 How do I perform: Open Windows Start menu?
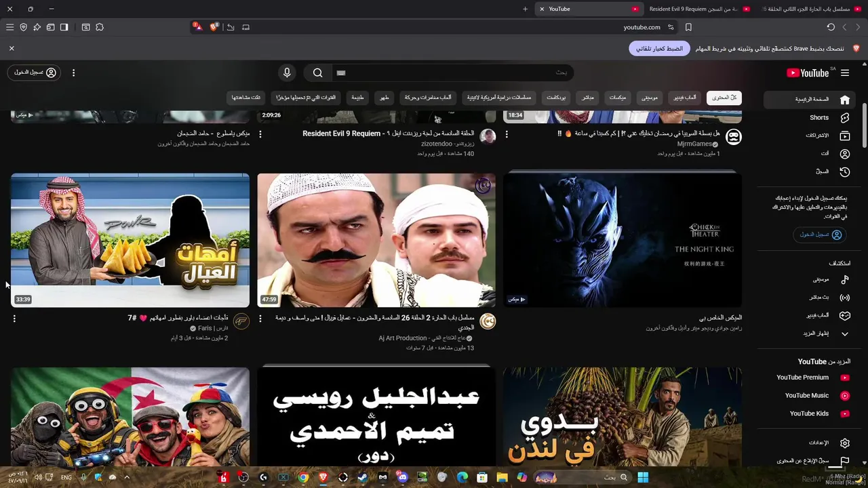[x=643, y=477]
